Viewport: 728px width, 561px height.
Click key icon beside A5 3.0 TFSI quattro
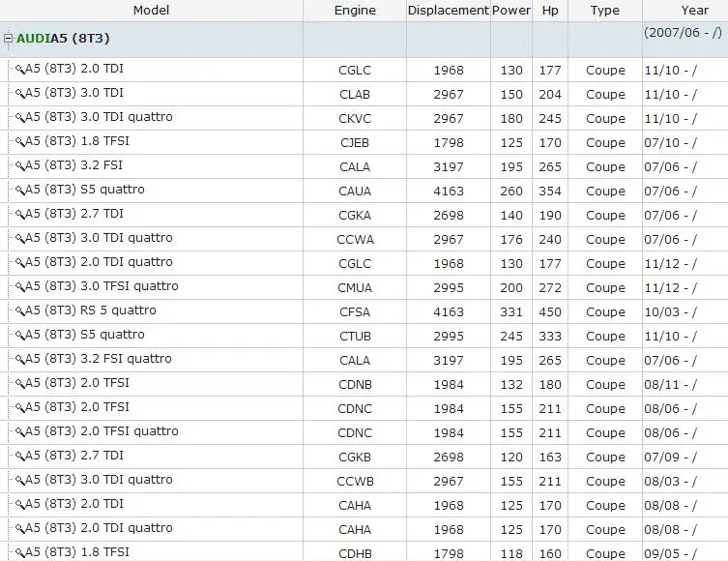click(19, 287)
